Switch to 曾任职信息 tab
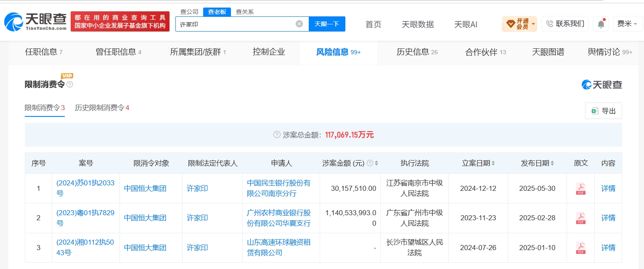 click(118, 52)
